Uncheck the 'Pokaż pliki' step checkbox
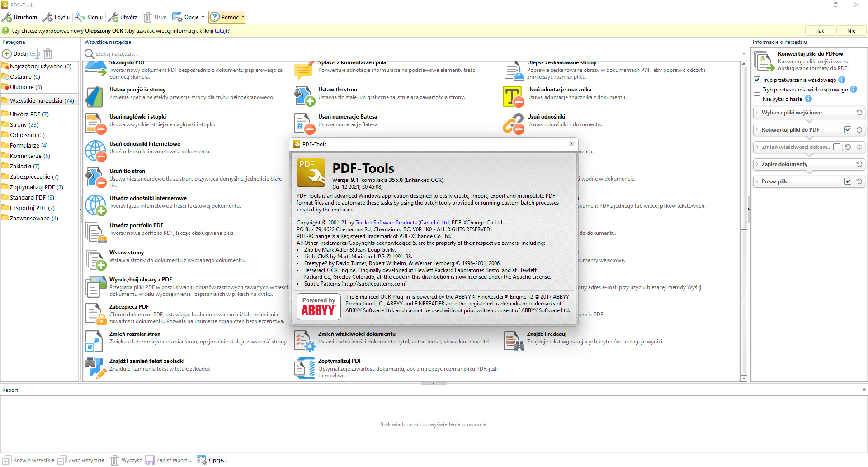The image size is (868, 467). [848, 181]
